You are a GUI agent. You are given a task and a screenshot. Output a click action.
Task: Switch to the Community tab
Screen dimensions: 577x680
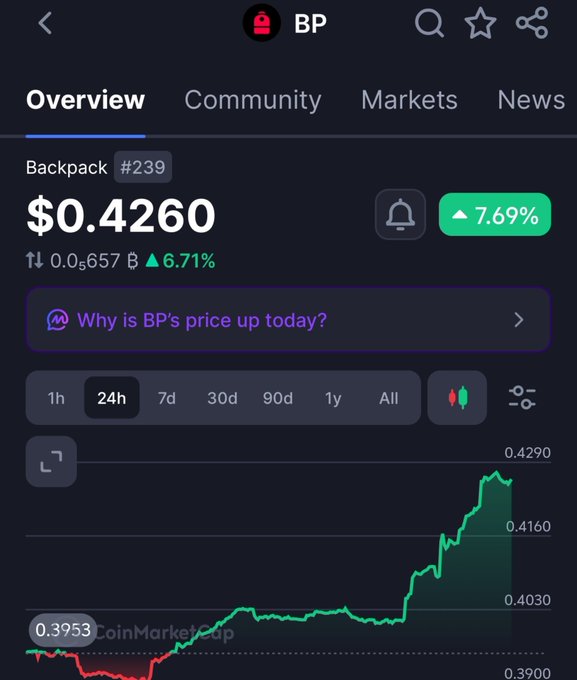point(253,100)
